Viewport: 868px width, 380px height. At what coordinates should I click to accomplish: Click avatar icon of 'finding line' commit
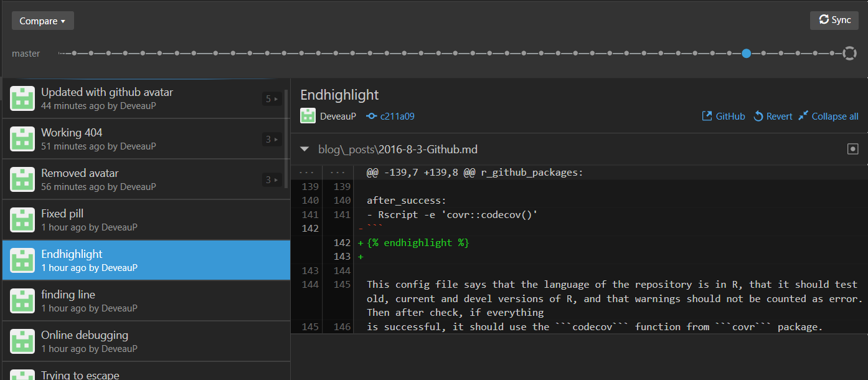click(22, 301)
